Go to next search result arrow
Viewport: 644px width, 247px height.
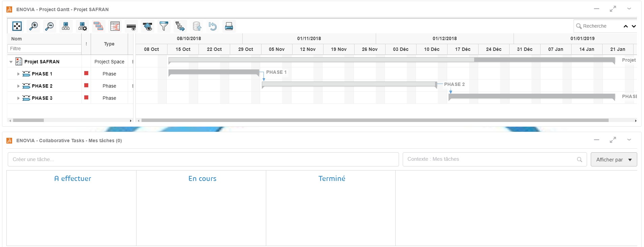coord(634,26)
